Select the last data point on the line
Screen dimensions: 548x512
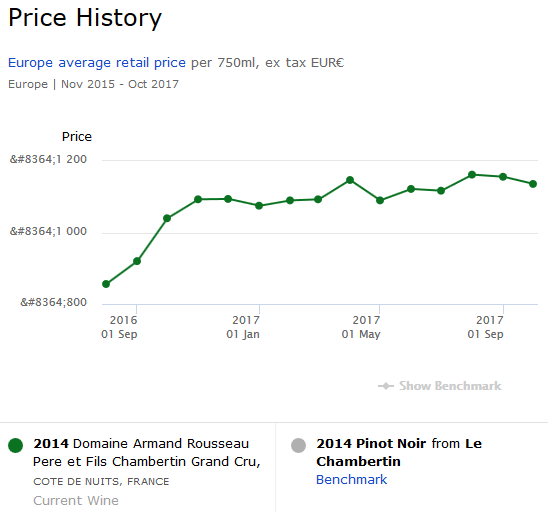[533, 184]
